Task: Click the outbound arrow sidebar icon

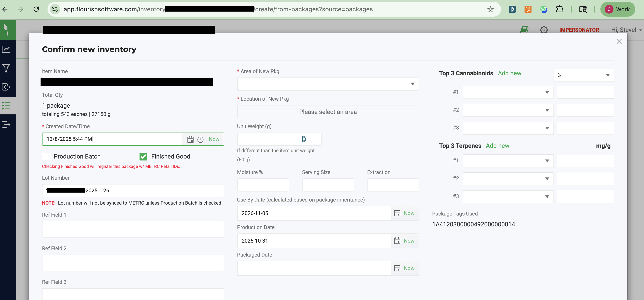Action: pyautogui.click(x=6, y=124)
